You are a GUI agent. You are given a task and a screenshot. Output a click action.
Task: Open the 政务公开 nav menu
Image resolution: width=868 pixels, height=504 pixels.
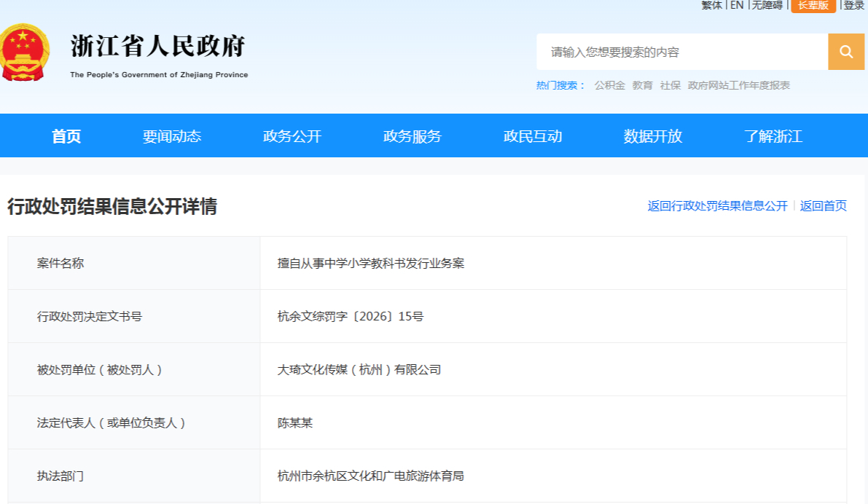(x=292, y=136)
